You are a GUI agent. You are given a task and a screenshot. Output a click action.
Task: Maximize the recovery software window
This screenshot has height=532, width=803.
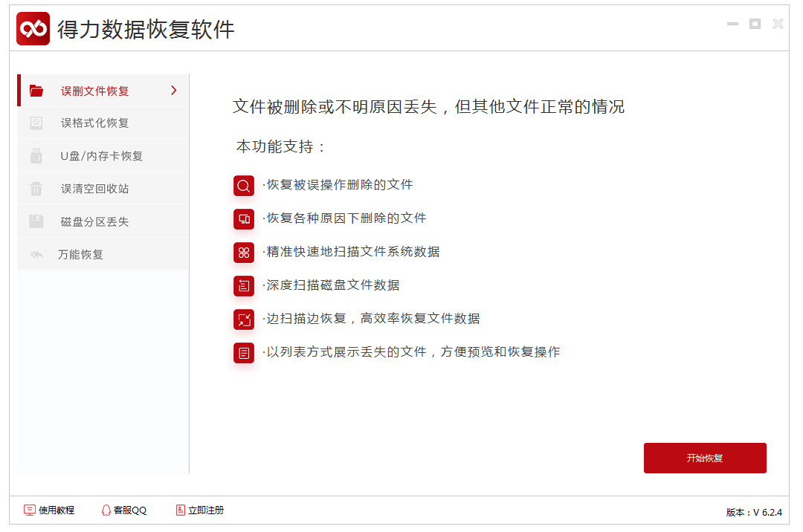click(x=755, y=24)
